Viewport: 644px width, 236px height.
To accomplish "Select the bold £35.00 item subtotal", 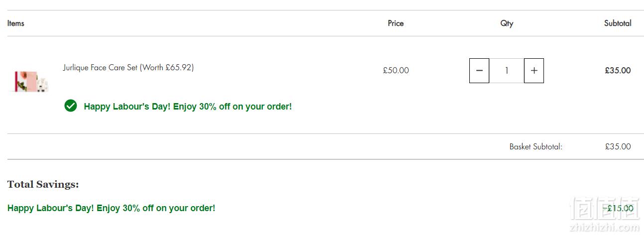I will click(618, 71).
